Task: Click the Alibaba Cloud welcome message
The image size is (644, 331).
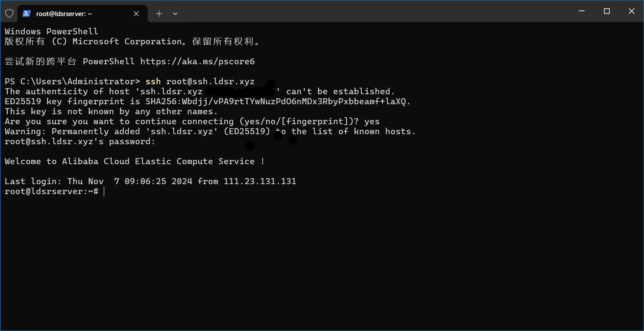Action: pos(135,162)
